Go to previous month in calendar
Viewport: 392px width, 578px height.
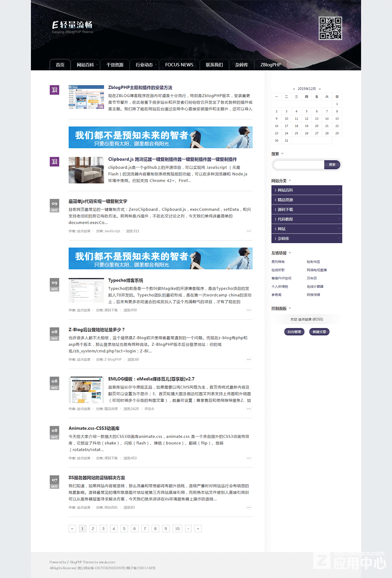coord(294,89)
